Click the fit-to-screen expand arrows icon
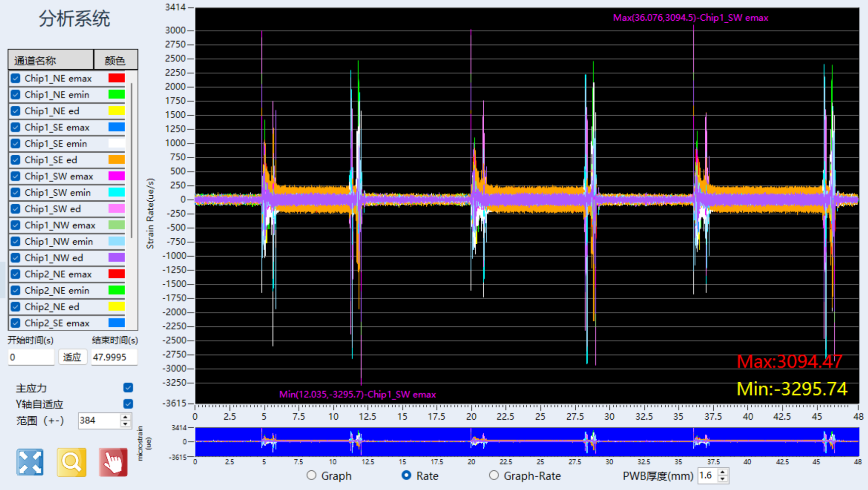 click(30, 462)
